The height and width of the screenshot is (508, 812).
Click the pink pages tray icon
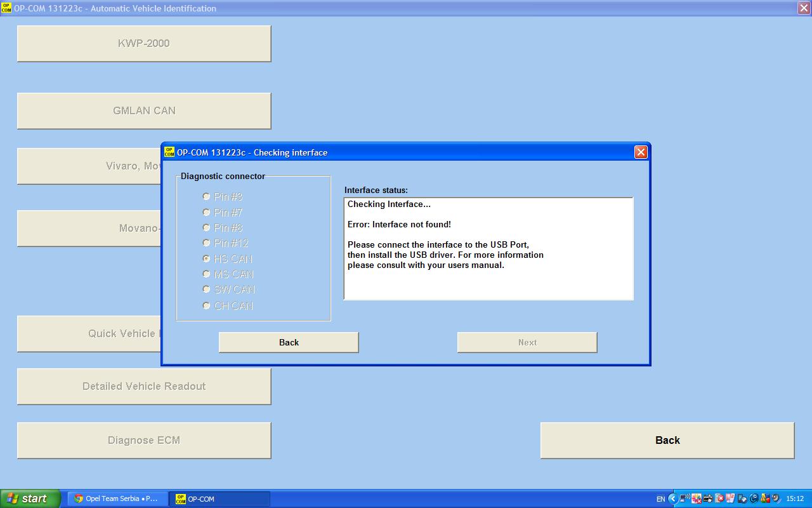click(730, 498)
